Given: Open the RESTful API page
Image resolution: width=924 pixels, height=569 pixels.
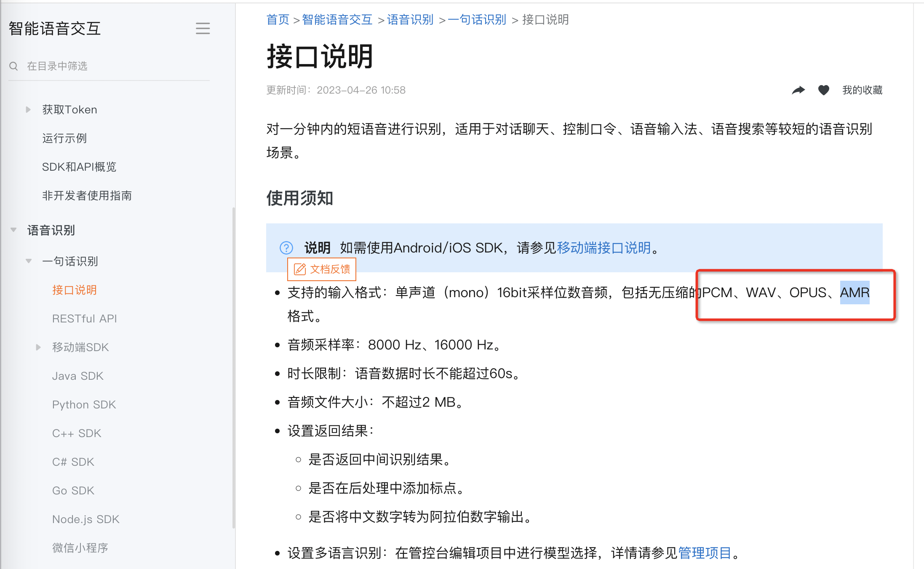Looking at the screenshot, I should pos(84,319).
